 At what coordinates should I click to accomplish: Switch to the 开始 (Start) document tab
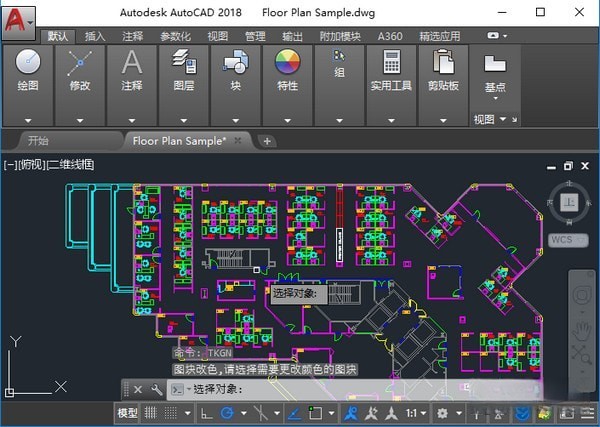(x=38, y=141)
